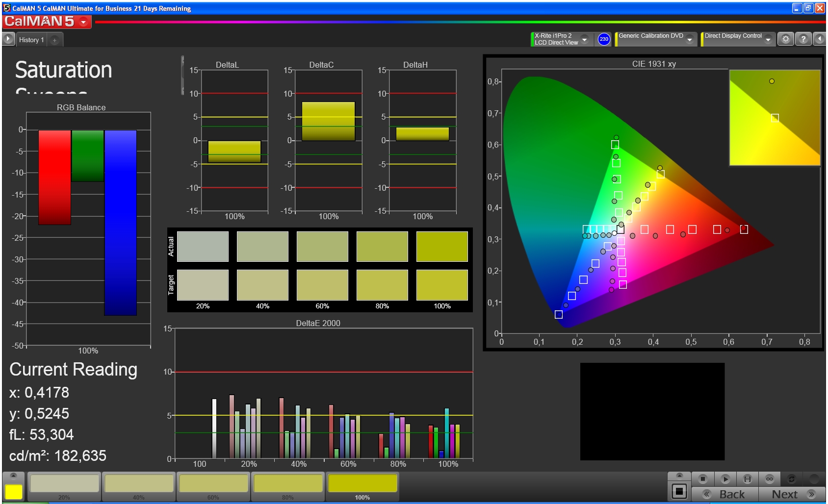This screenshot has height=504, width=828.
Task: Click the Next navigation button
Action: 792,494
